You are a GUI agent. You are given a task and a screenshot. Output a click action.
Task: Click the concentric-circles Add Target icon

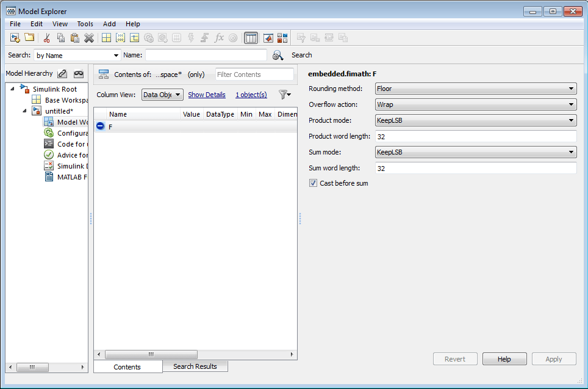(233, 38)
